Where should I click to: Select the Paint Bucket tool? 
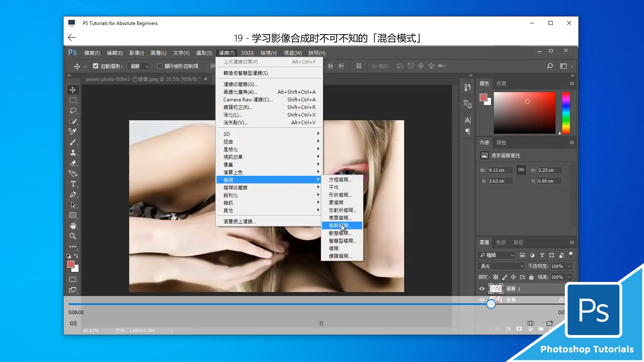73,173
